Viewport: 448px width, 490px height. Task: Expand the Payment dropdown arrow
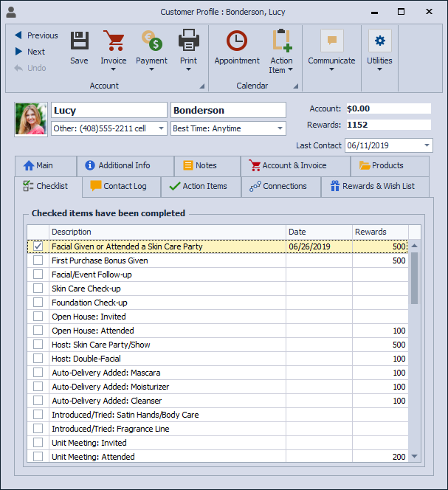(151, 69)
